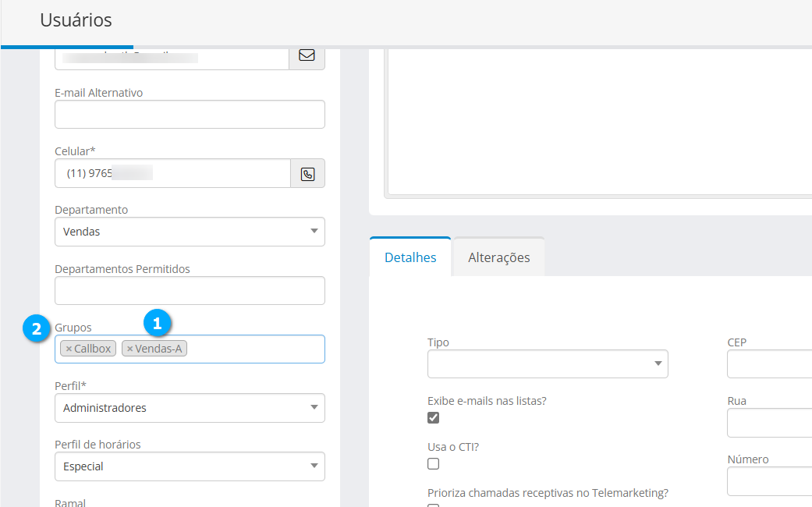
Task: Focus the CEP input field
Action: [768, 363]
